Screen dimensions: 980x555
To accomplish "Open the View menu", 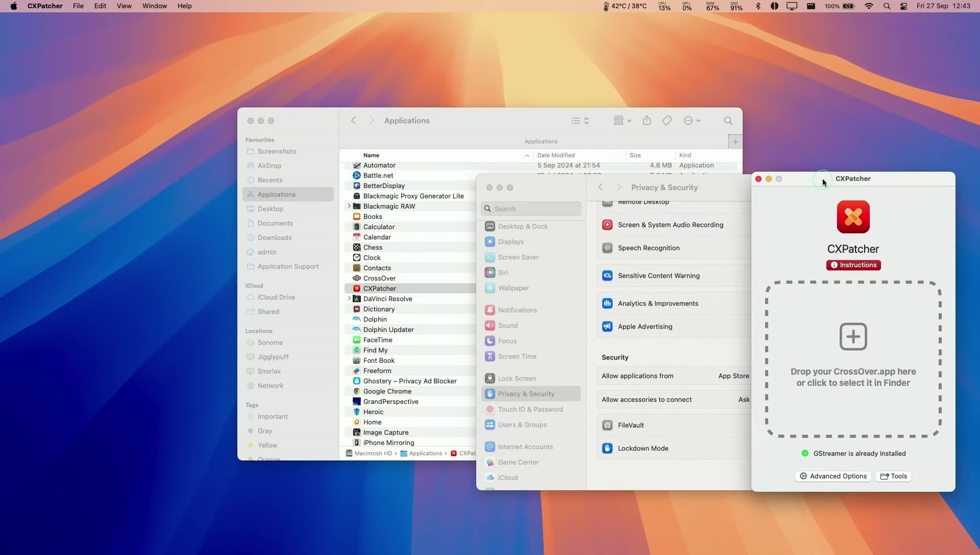I will pos(124,6).
